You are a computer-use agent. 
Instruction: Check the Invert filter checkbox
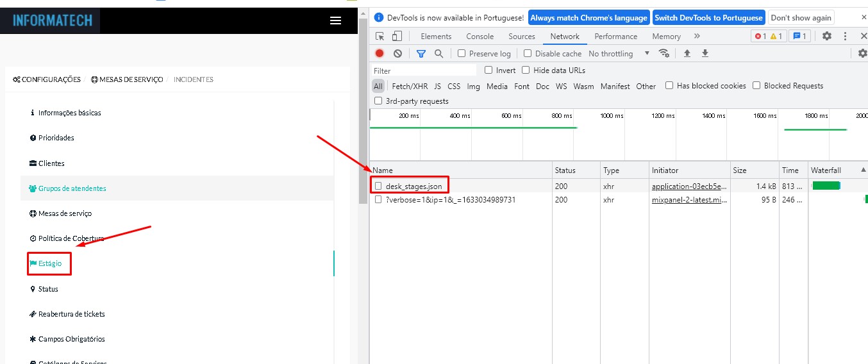click(x=488, y=70)
